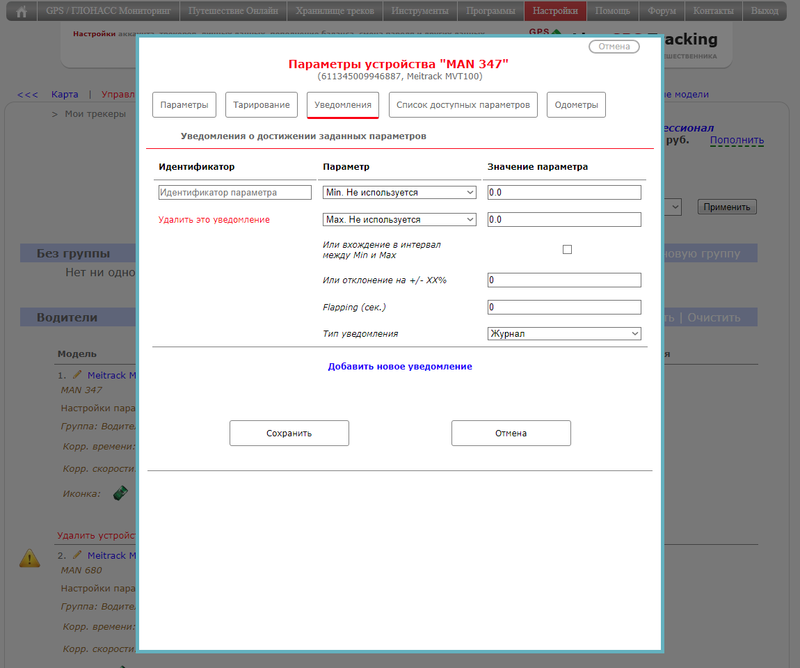Screen dimensions: 800x668
Task: Click the green vehicle icon next to Иконка
Action: 120,492
